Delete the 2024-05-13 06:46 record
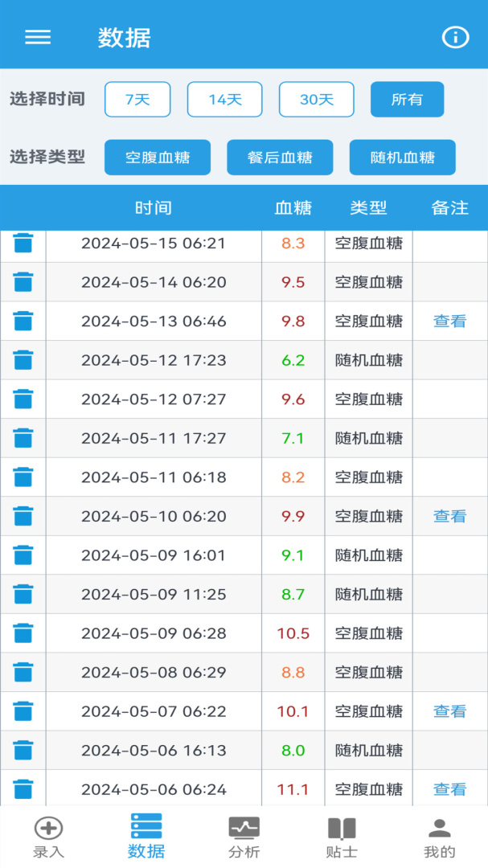Viewport: 488px width, 868px height. 23,321
